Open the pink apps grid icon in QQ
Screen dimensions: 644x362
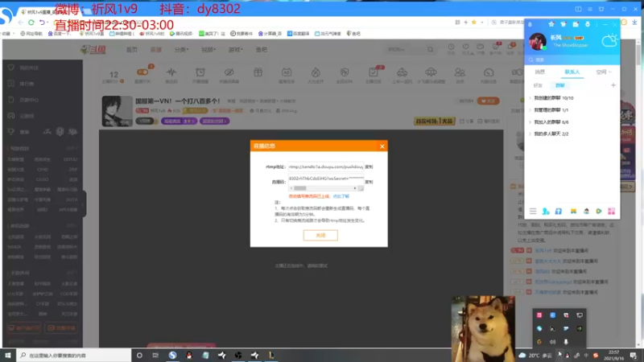pos(612,211)
